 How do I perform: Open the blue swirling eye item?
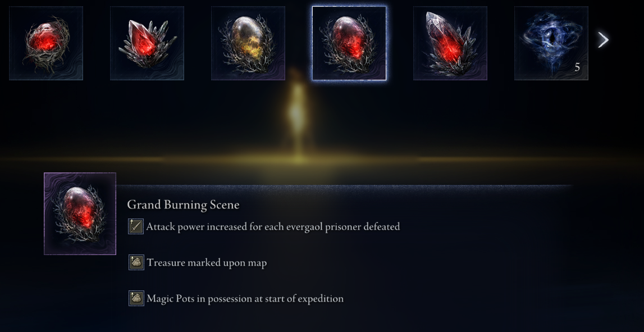click(x=551, y=43)
